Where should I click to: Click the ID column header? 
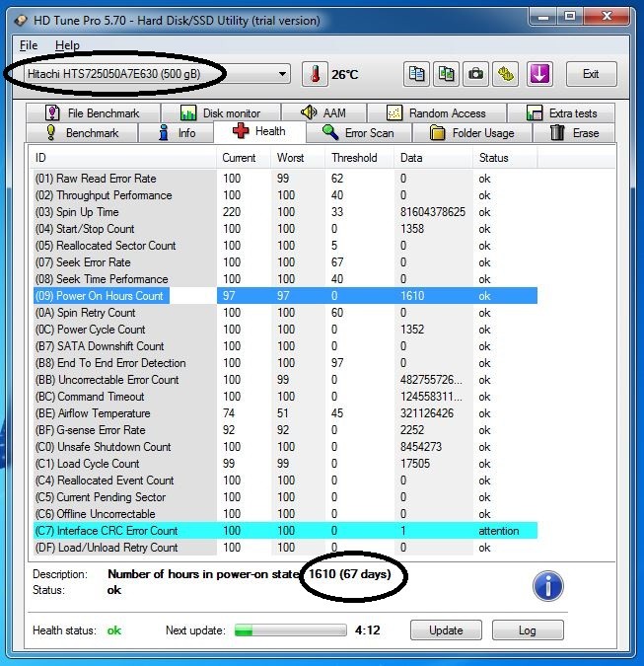point(122,158)
